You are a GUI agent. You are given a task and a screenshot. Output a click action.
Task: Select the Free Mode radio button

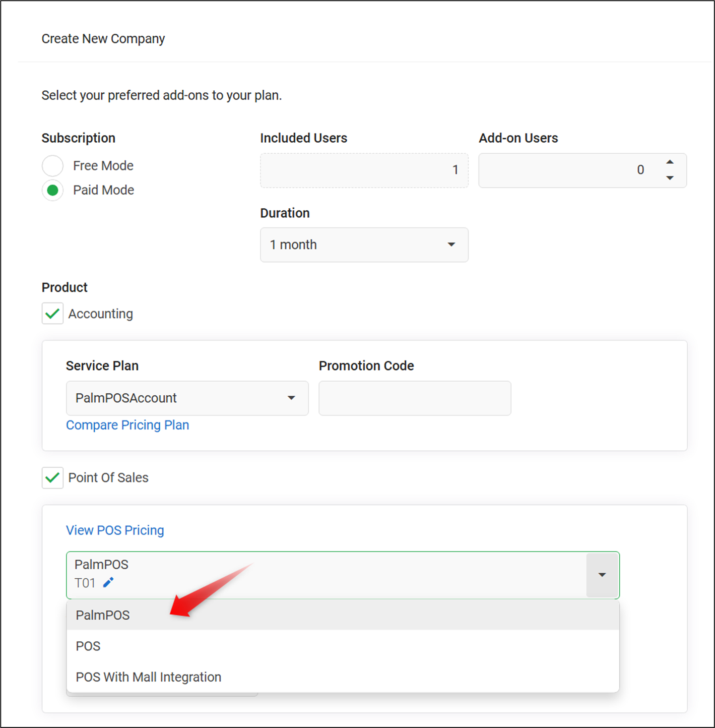[52, 166]
